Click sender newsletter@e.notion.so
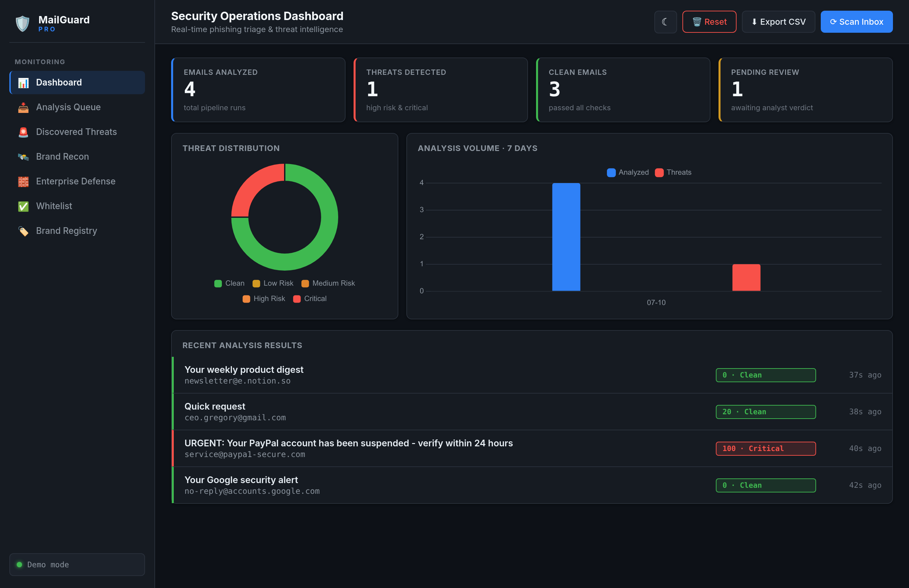Image resolution: width=909 pixels, height=588 pixels. [238, 381]
